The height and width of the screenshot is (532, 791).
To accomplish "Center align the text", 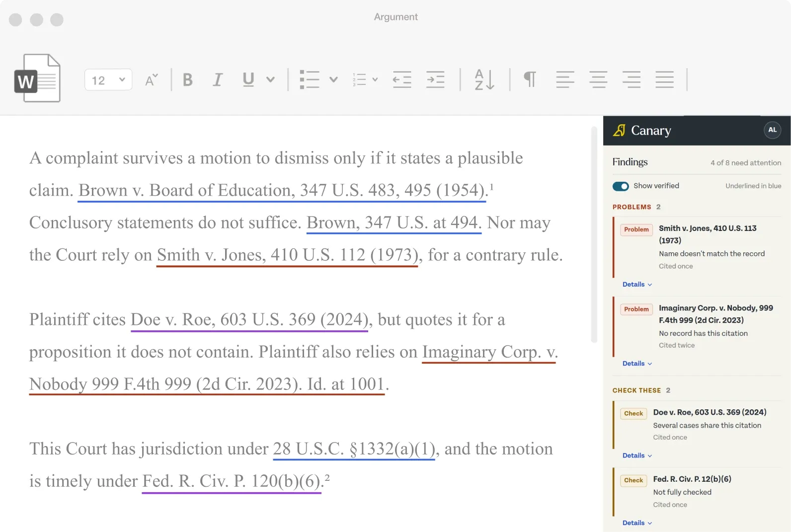I will [598, 79].
